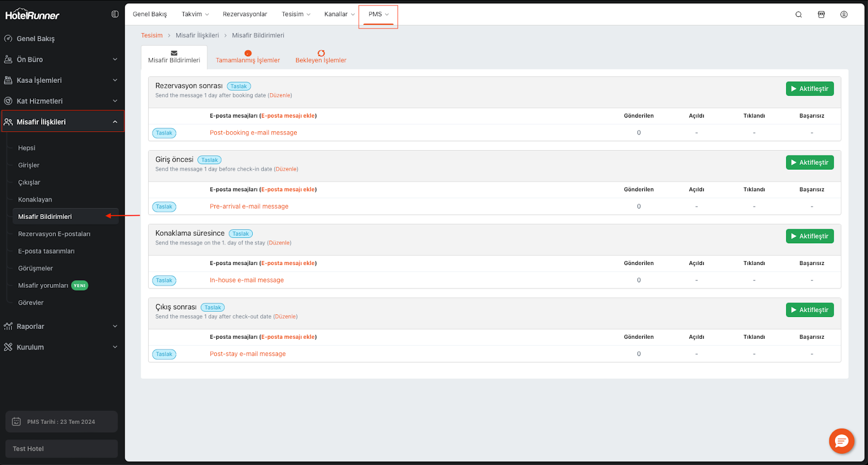Open the PMS dropdown menu

click(x=378, y=15)
